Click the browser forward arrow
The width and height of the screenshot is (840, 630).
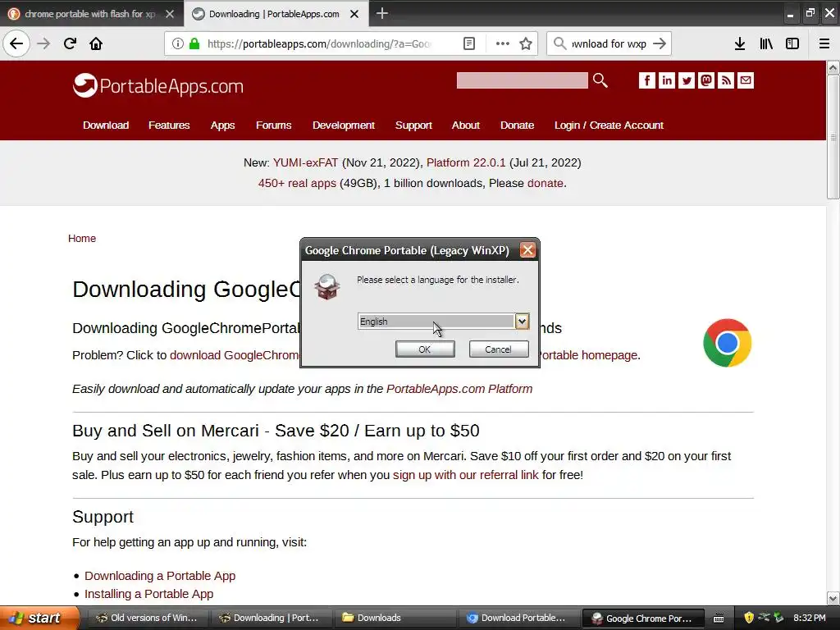click(44, 43)
